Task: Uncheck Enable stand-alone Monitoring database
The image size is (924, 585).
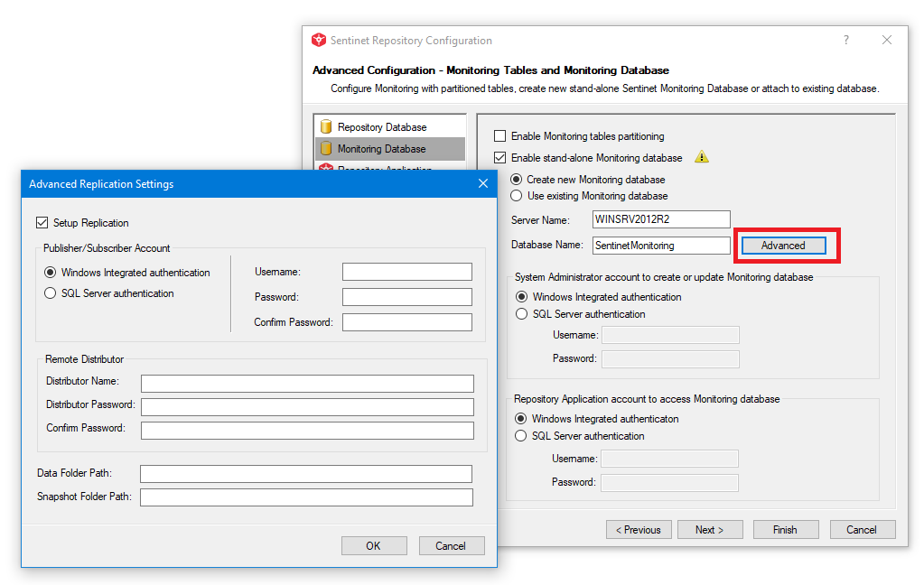Action: [499, 158]
